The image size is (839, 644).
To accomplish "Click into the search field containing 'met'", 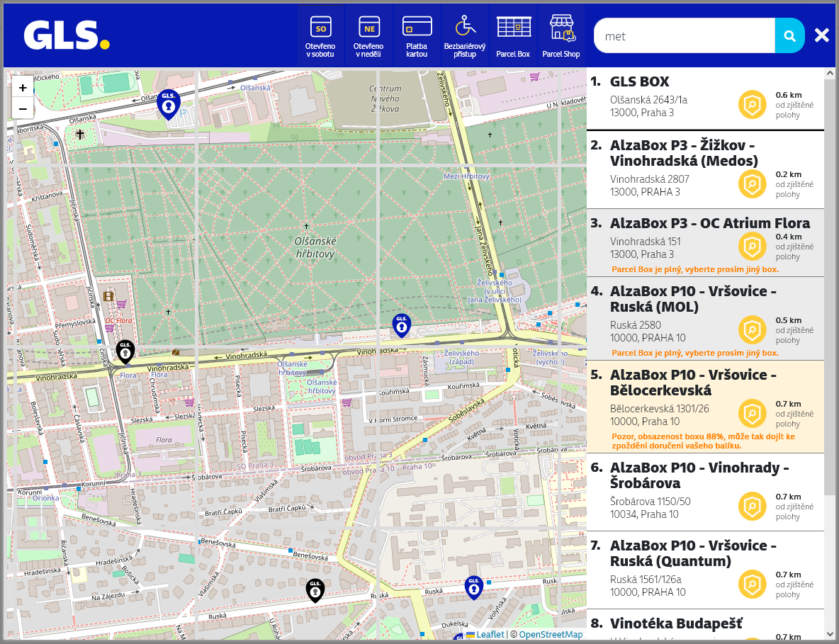I will pyautogui.click(x=685, y=36).
